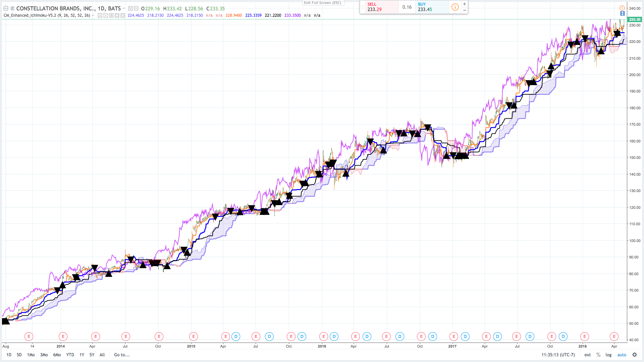Click the 100.00 price axis label

(x=635, y=241)
